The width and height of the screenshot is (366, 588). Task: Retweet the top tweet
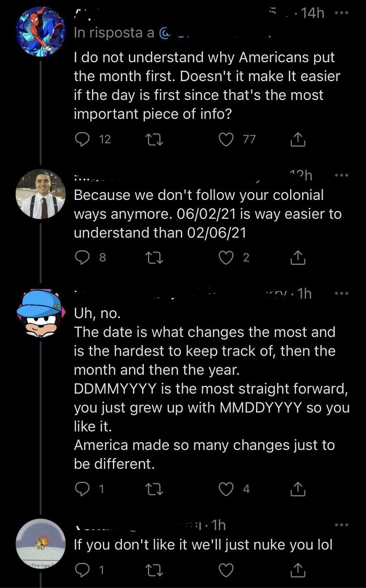[155, 138]
